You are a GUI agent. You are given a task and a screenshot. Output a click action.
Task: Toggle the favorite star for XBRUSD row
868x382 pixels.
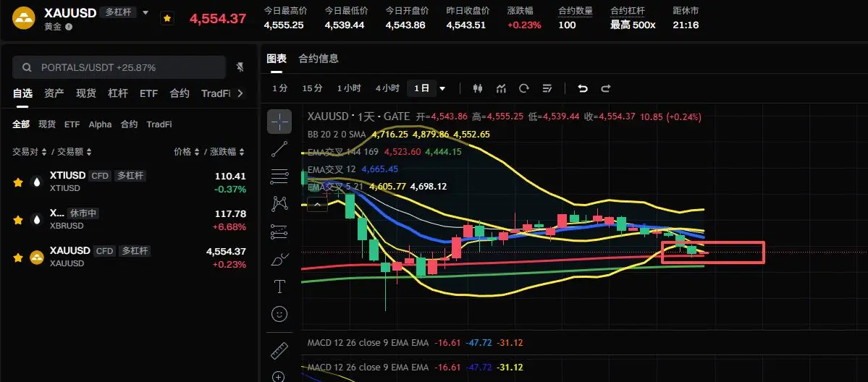17,220
